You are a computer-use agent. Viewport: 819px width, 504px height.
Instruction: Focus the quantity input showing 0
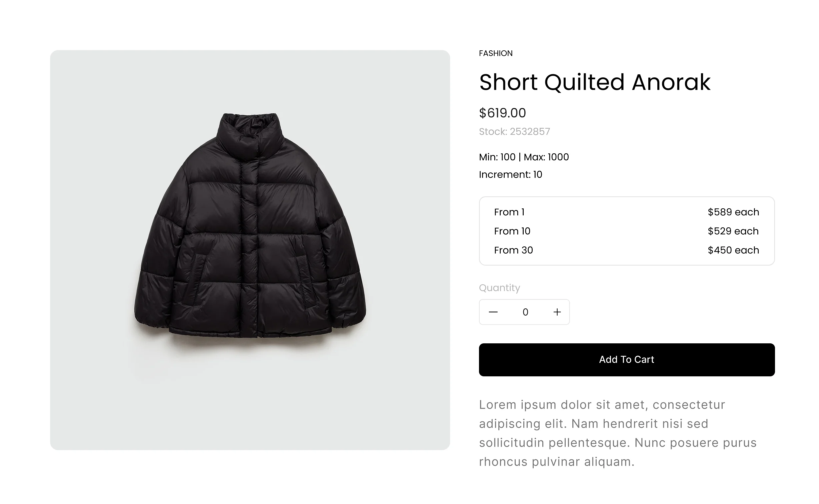coord(525,312)
